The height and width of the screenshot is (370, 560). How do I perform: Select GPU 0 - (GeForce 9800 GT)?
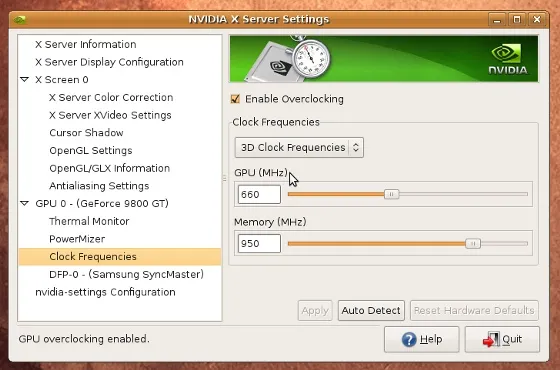click(x=102, y=204)
